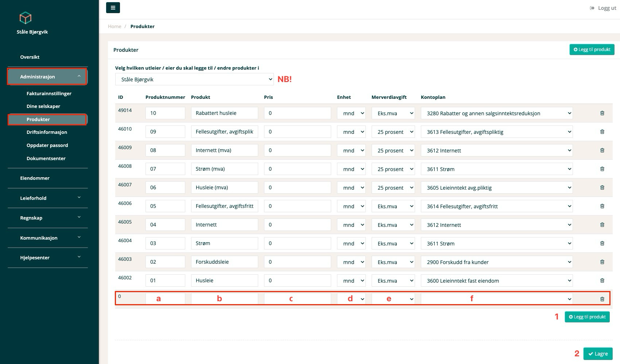The width and height of the screenshot is (620, 364).
Task: Expand the Leieforhold sidebar section
Action: click(x=48, y=198)
